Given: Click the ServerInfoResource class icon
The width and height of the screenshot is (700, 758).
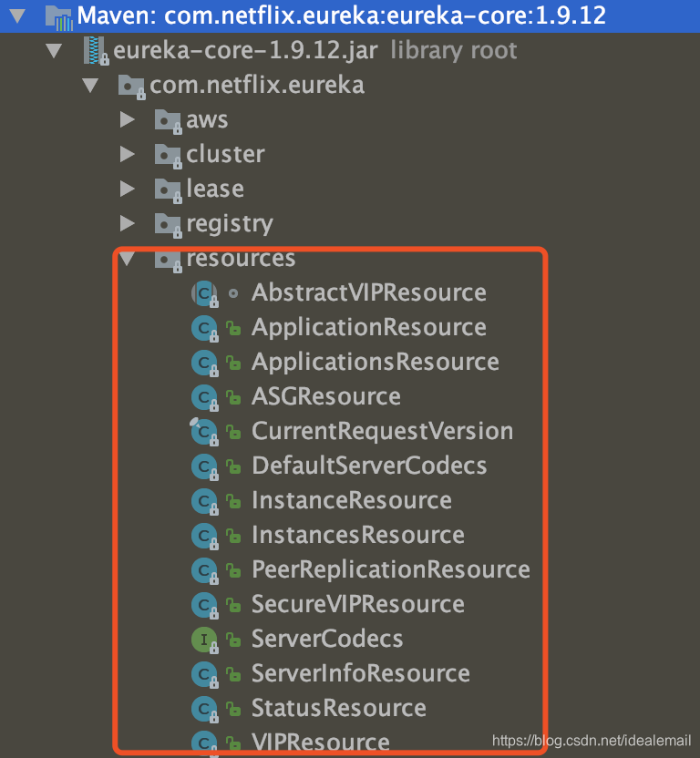Looking at the screenshot, I should click(205, 674).
